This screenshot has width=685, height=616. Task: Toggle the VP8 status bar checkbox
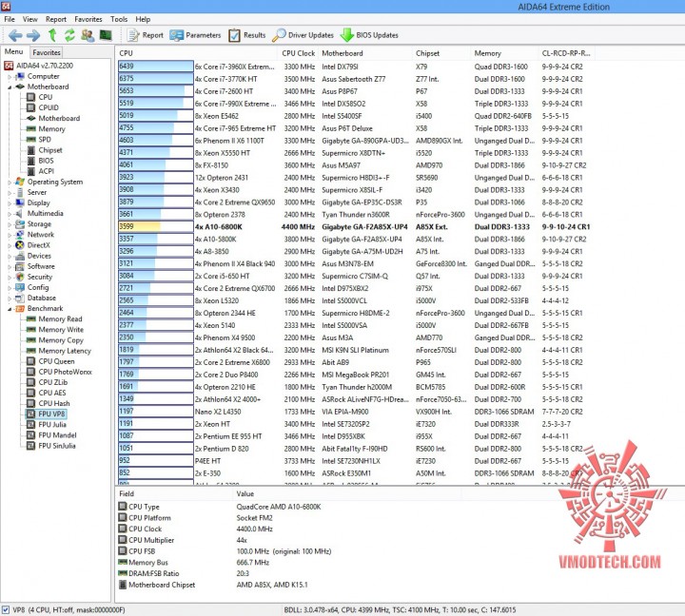6,609
